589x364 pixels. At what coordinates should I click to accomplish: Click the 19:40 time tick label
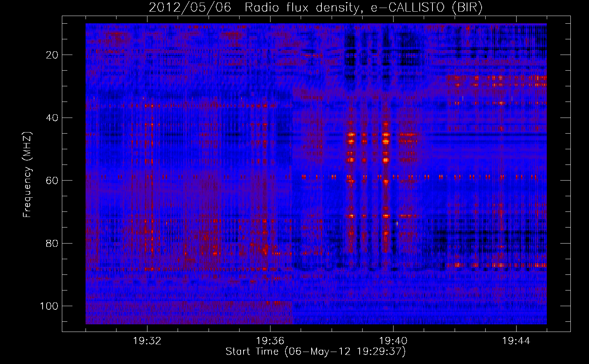pyautogui.click(x=393, y=341)
